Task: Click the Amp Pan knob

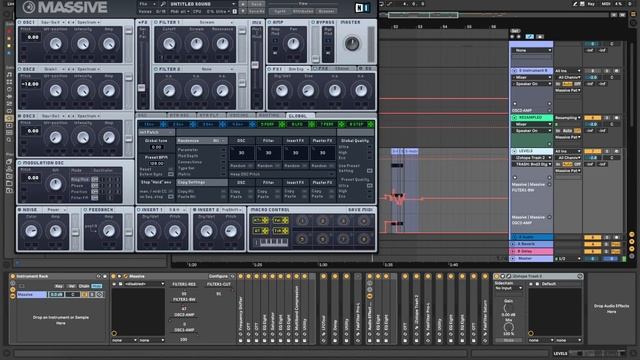Action: coord(293,44)
